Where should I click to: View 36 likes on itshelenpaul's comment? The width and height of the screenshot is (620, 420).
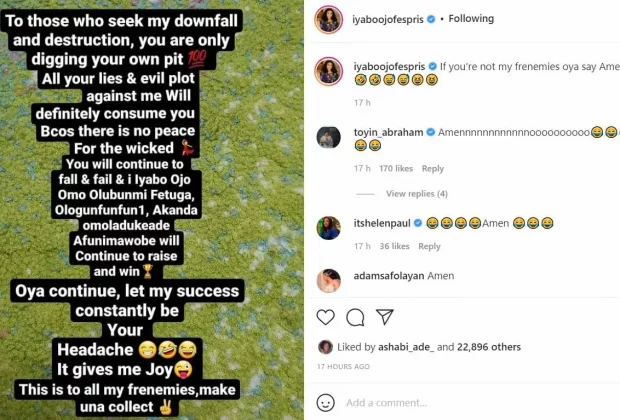click(393, 247)
